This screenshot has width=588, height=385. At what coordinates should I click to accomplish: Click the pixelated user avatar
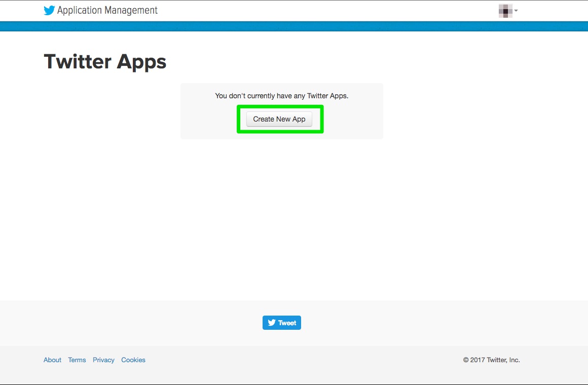[505, 11]
